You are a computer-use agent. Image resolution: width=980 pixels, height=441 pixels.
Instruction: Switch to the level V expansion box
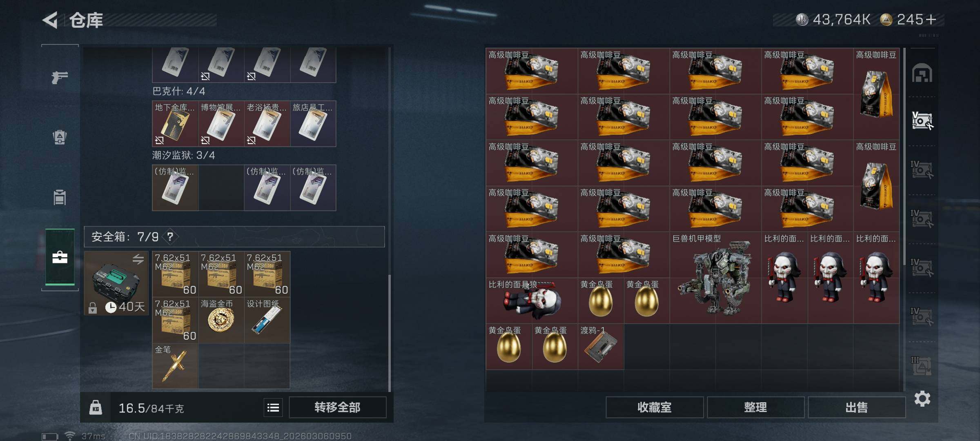(x=922, y=121)
